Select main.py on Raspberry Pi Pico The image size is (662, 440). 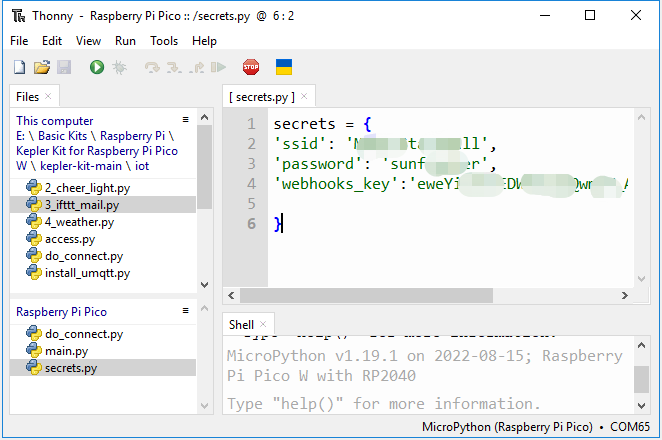click(103, 351)
